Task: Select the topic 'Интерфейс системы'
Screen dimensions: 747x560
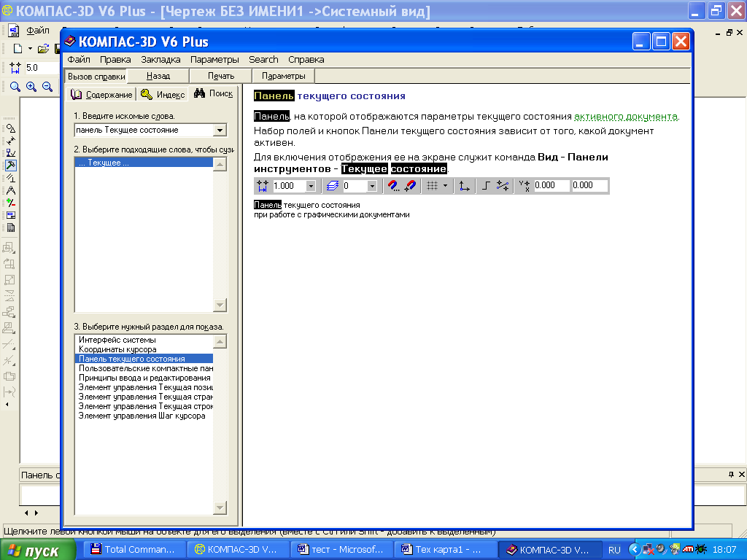Action: tap(144, 340)
